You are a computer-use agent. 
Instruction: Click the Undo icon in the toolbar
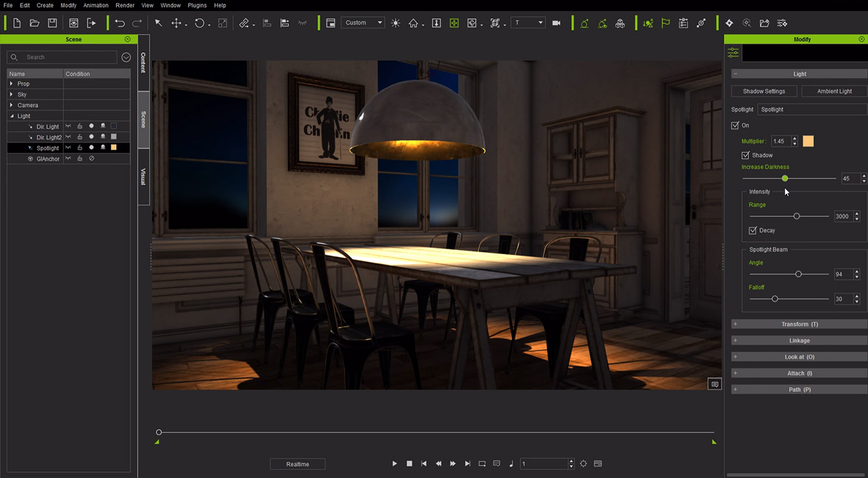(x=119, y=23)
